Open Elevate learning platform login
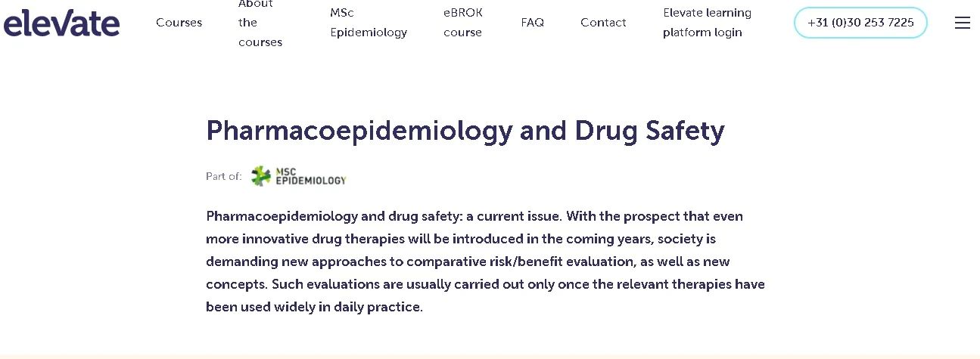The width and height of the screenshot is (980, 359). pyautogui.click(x=707, y=23)
